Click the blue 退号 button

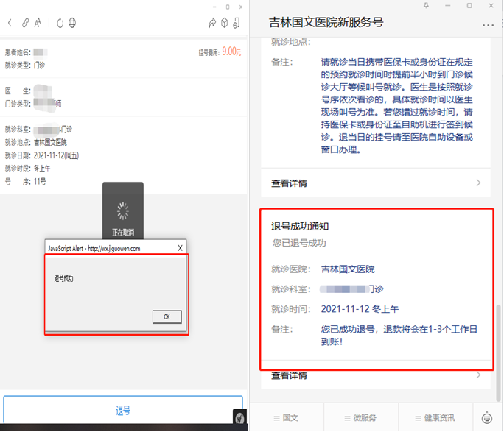click(123, 411)
